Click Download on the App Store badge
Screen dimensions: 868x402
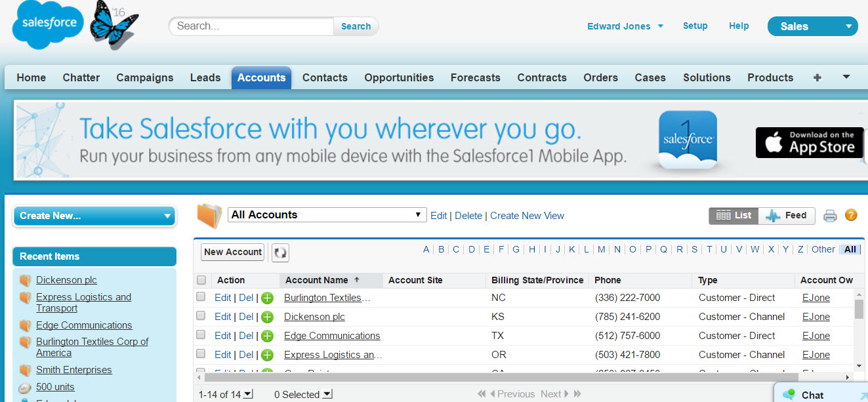(x=809, y=142)
